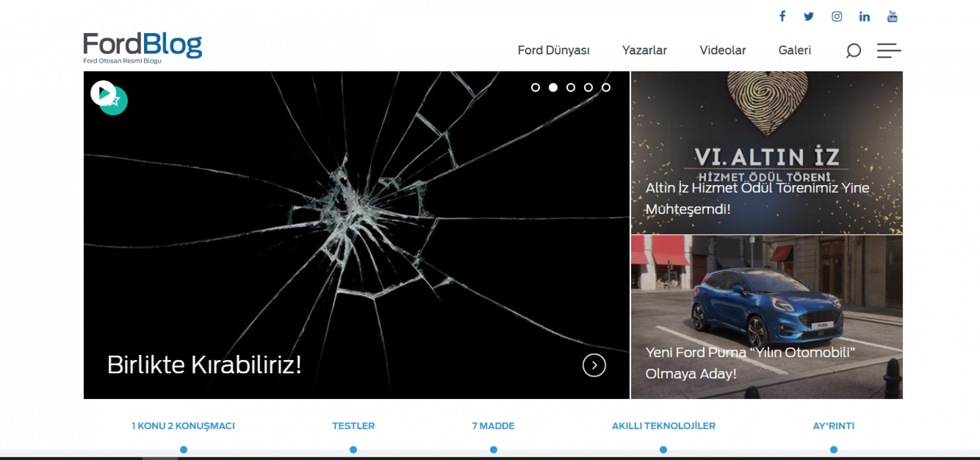
Task: Open Altın İz Hizmet Ödül article thumbnail
Action: (767, 153)
